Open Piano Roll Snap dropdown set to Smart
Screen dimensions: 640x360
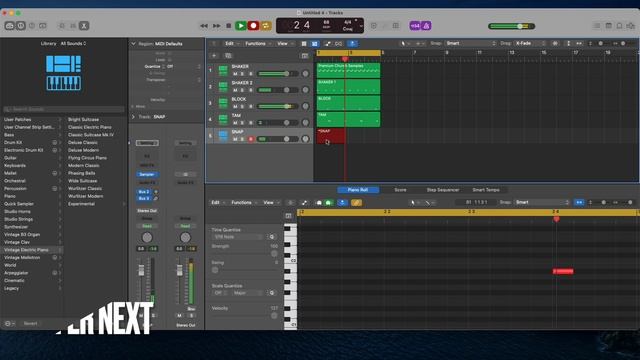coord(541,202)
